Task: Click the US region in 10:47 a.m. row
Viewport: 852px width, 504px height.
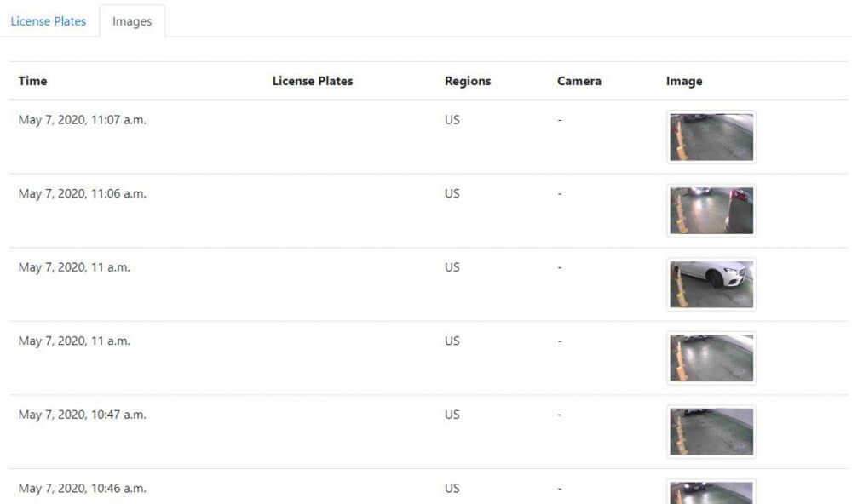Action: (x=452, y=415)
